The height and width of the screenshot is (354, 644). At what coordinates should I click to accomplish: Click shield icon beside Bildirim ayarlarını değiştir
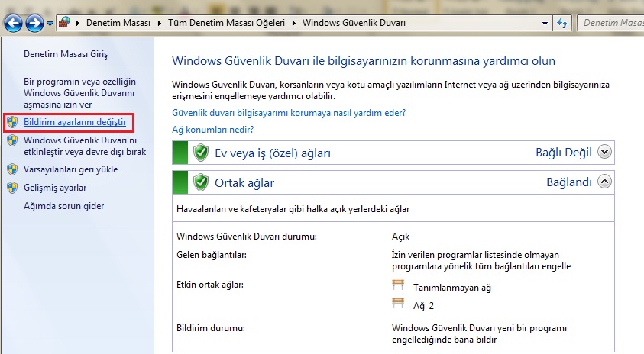pyautogui.click(x=12, y=122)
